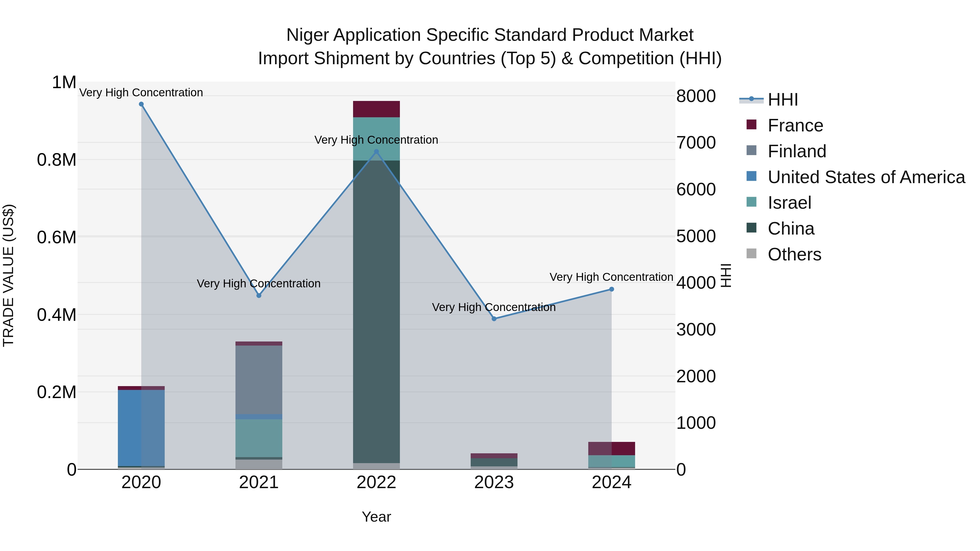Select the 2022 HHI data point
The width and height of the screenshot is (980, 551).
(x=376, y=151)
